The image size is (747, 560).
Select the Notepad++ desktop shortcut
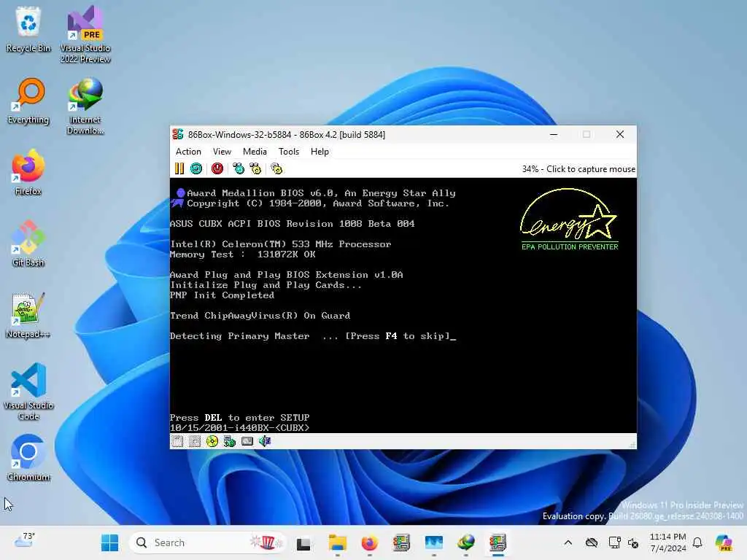[28, 316]
